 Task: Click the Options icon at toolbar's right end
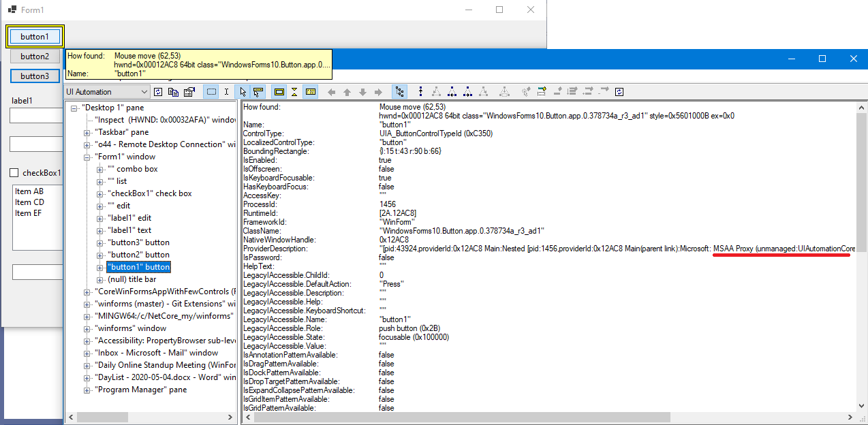619,91
